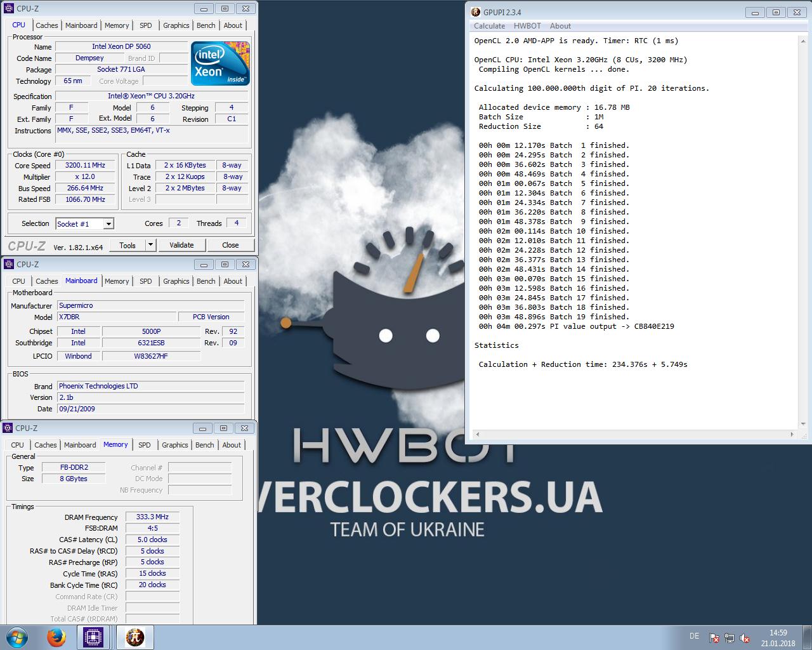Click the Intel Xeon inside logo
The width and height of the screenshot is (812, 650).
pyautogui.click(x=220, y=63)
